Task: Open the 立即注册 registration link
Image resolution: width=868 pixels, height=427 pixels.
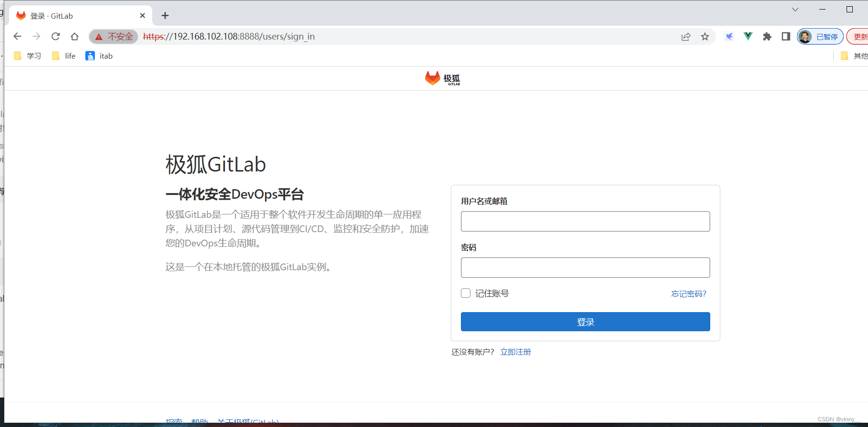Action: [515, 352]
